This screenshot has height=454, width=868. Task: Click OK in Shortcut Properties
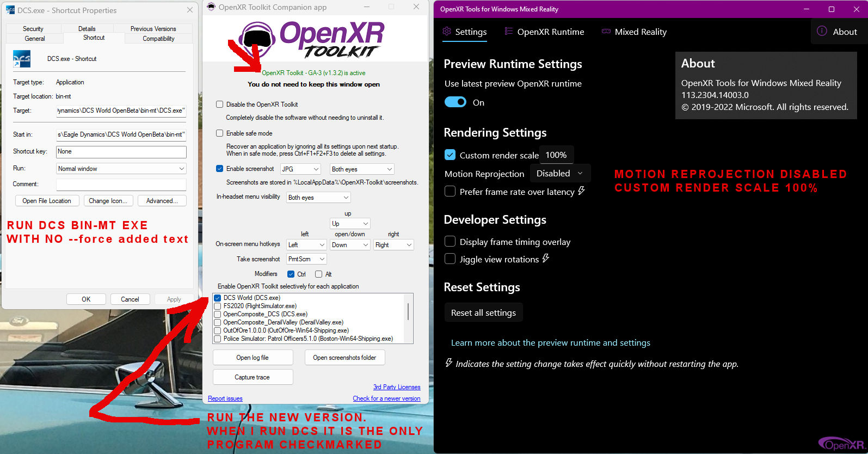86,299
